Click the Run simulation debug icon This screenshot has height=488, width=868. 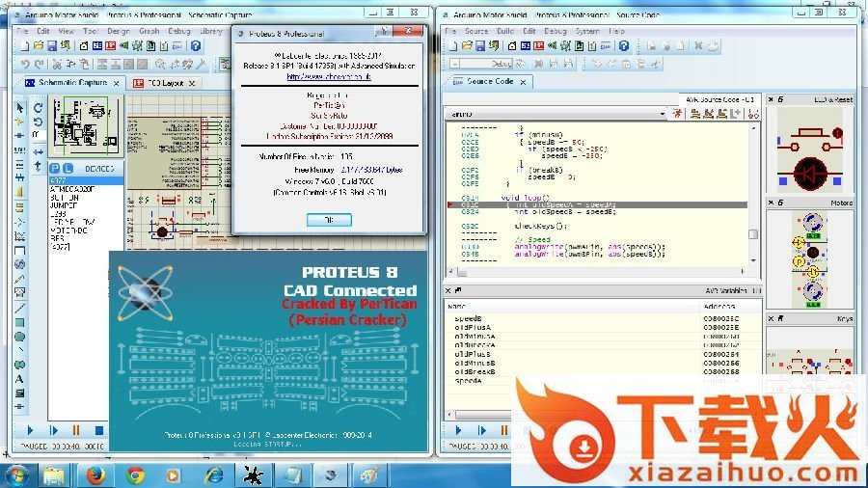coord(677,114)
